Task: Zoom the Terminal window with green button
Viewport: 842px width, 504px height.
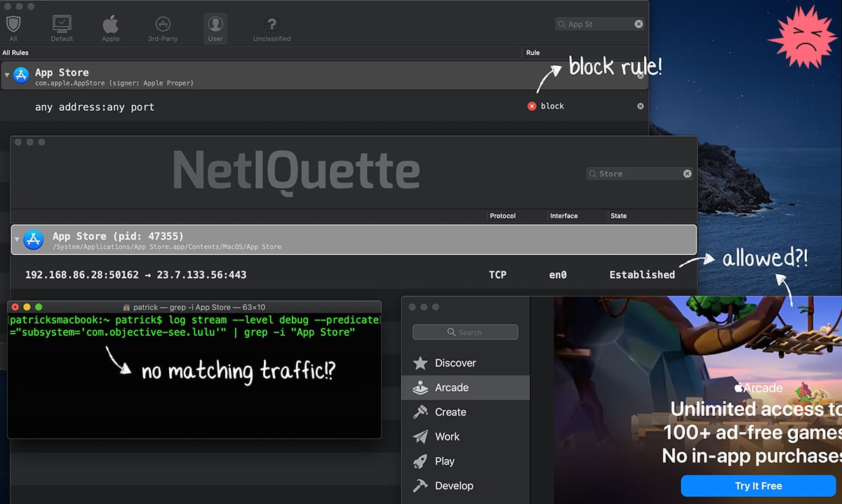Action: [39, 307]
